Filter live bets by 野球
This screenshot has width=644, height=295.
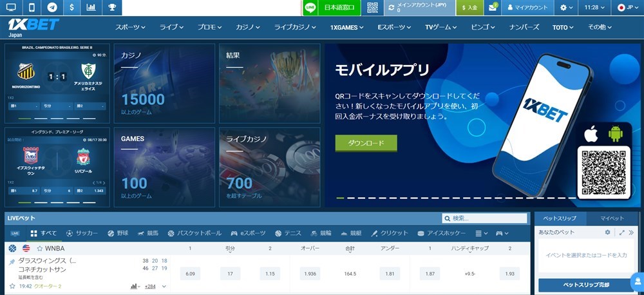tap(118, 233)
